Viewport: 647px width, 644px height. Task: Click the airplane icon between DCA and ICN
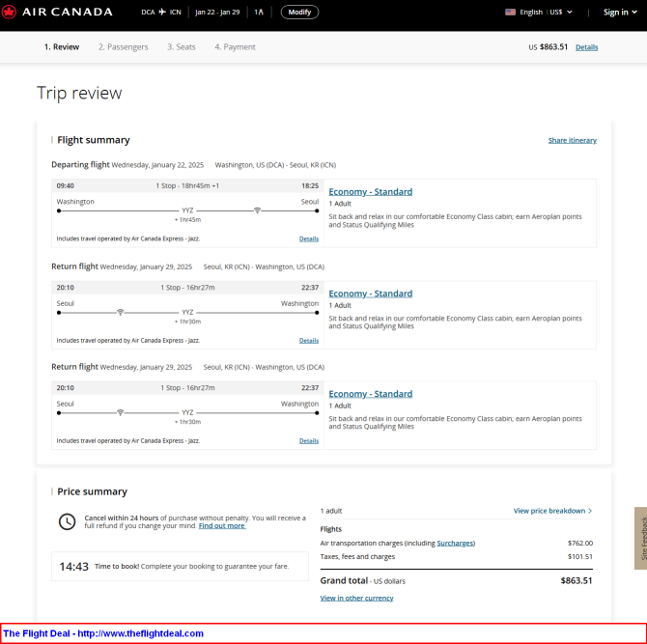pyautogui.click(x=162, y=12)
